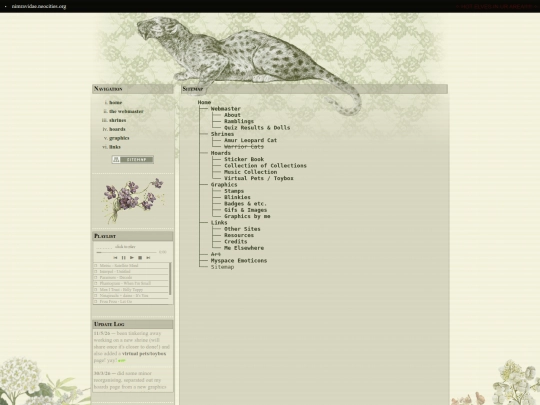Play the 'When I'm Small' track
This screenshot has width=540, height=405.
tap(131, 283)
